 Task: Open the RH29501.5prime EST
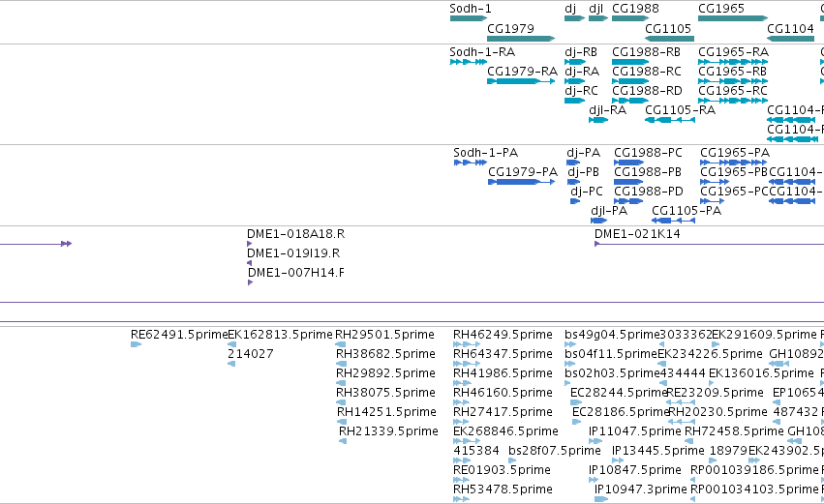(341, 345)
